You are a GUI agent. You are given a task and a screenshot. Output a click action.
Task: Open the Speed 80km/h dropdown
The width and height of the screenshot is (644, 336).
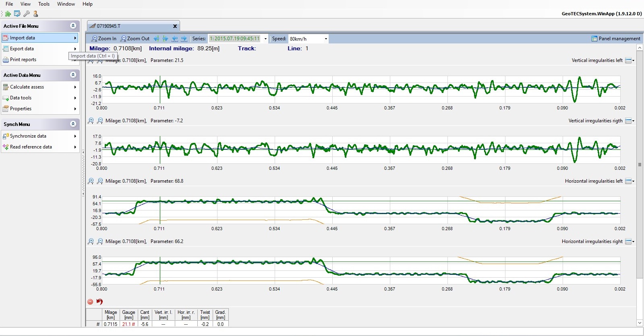pos(326,39)
